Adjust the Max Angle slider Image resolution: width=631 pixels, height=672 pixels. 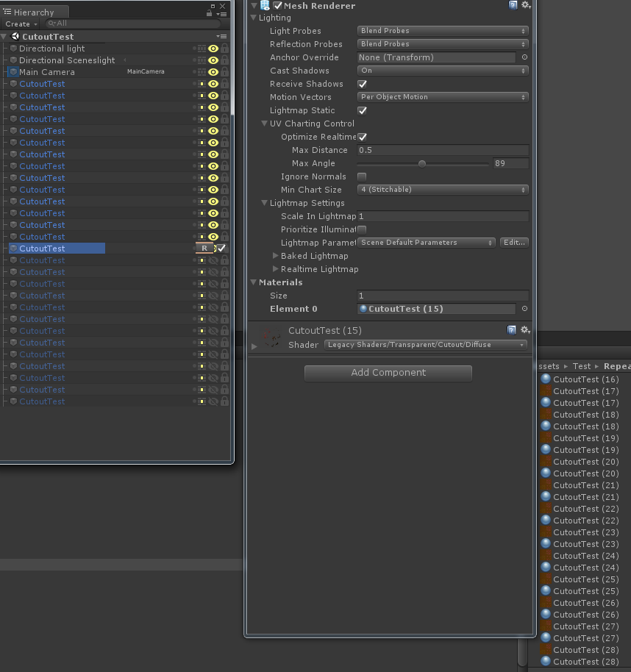point(421,163)
